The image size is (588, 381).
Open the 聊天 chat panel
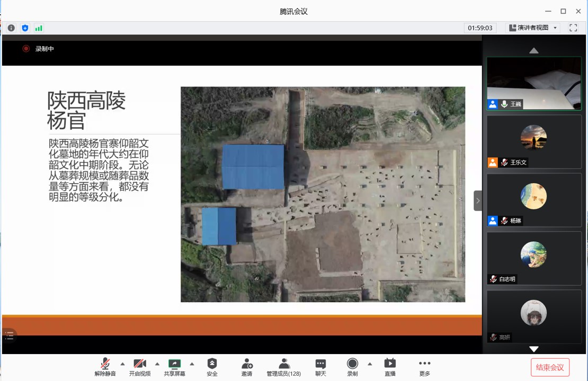(320, 367)
